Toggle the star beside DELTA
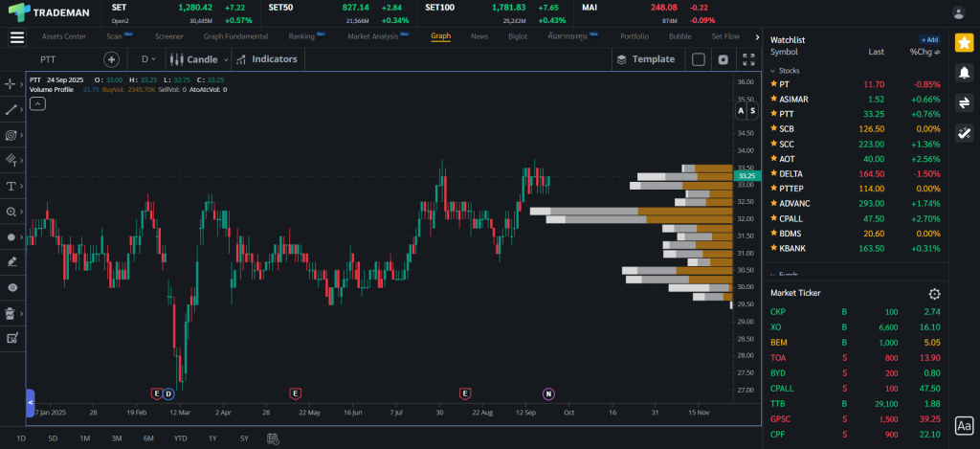980x449 pixels. (x=773, y=173)
